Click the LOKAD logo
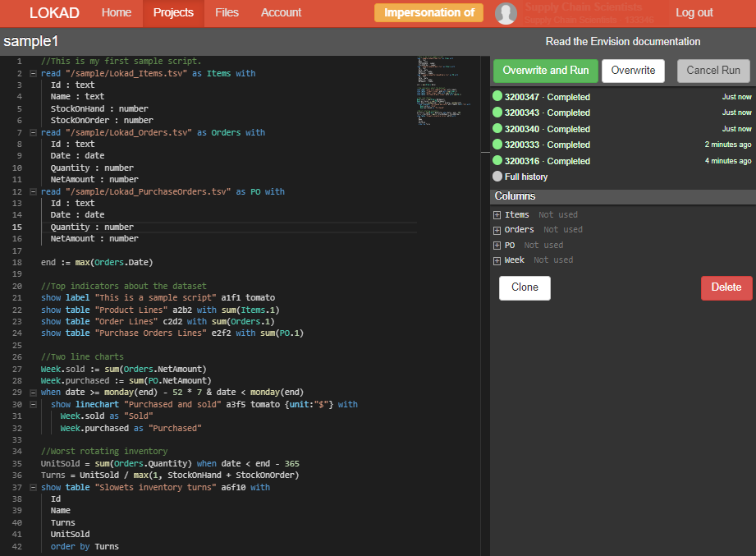Image resolution: width=756 pixels, height=556 pixels. point(54,13)
